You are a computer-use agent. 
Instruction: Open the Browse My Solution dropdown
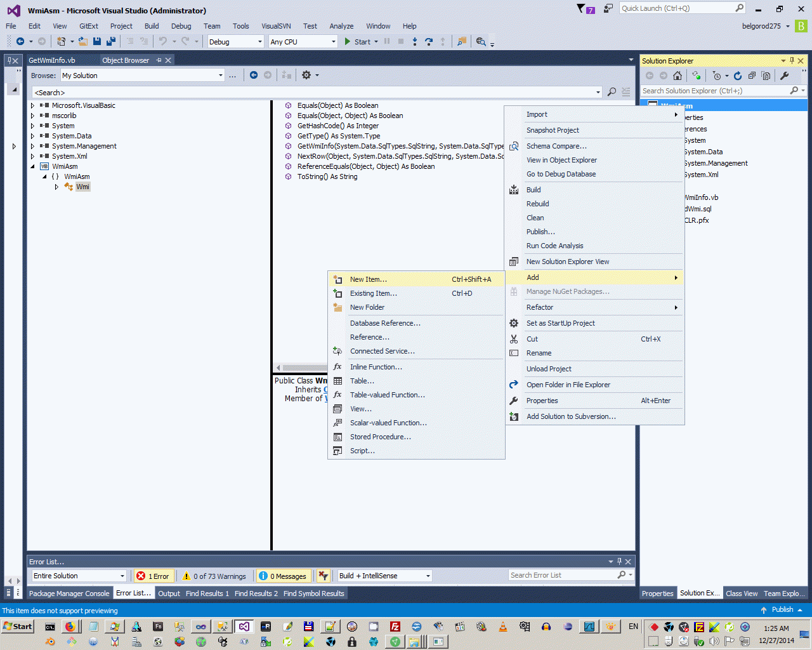click(143, 76)
